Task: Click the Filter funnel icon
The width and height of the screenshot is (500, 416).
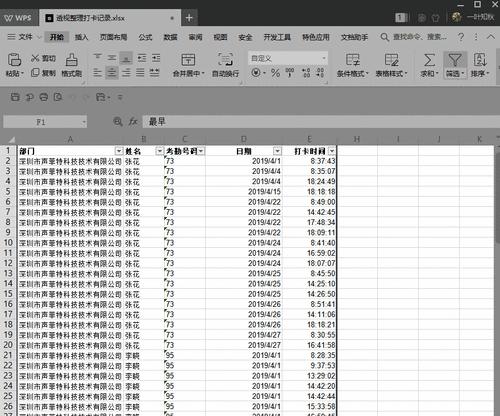Action: coord(455,60)
